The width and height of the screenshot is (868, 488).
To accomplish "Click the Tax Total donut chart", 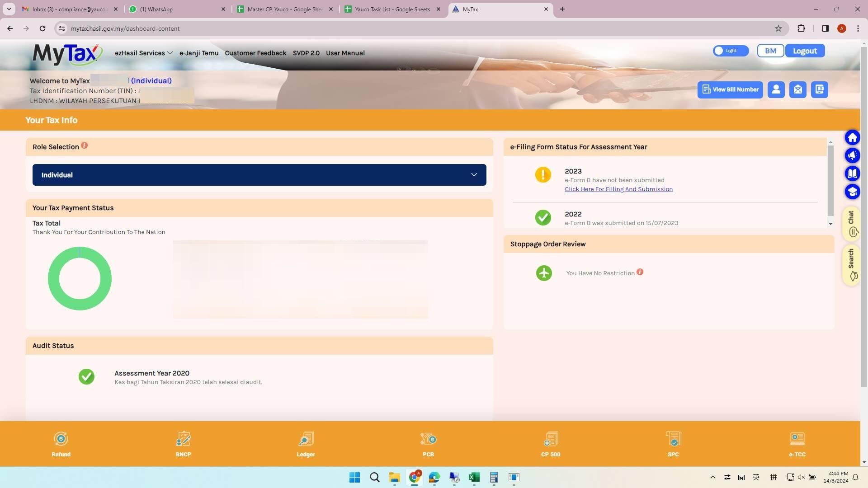I will coord(80,278).
